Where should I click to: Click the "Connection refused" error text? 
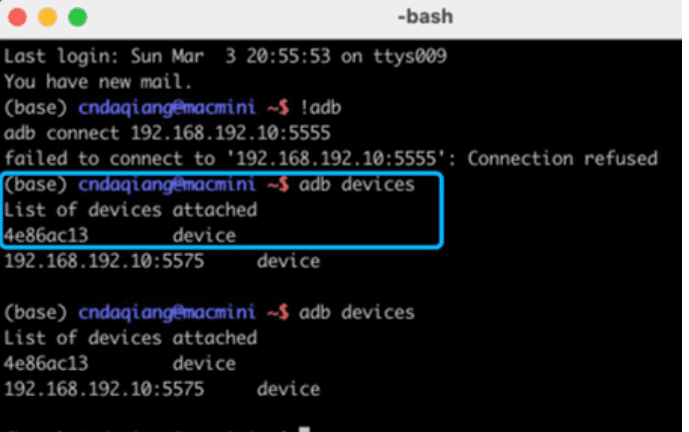tap(563, 159)
